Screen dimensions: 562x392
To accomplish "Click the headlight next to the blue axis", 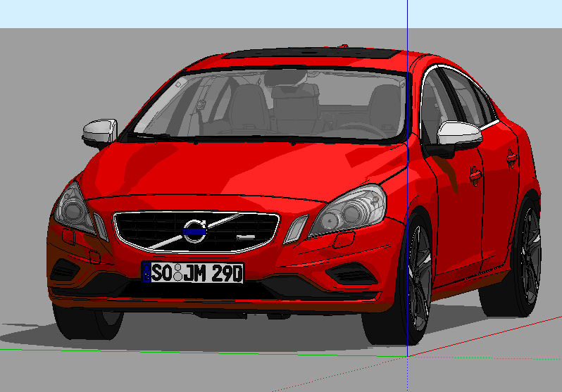I will point(348,211).
